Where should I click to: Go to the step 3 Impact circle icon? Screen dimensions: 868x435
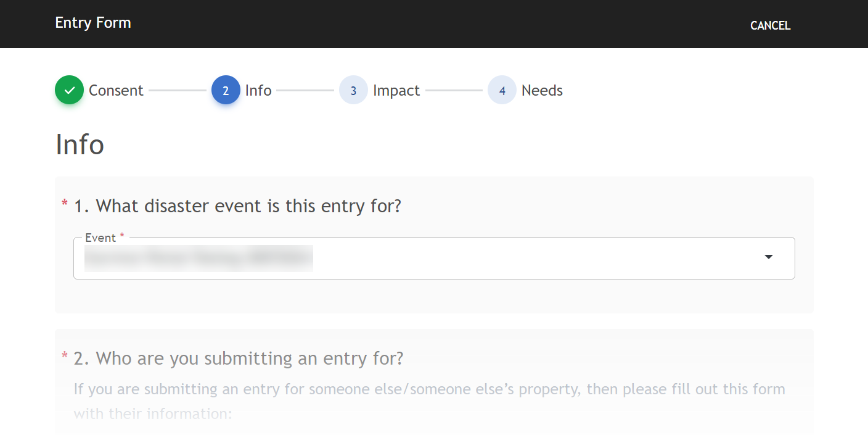click(353, 90)
